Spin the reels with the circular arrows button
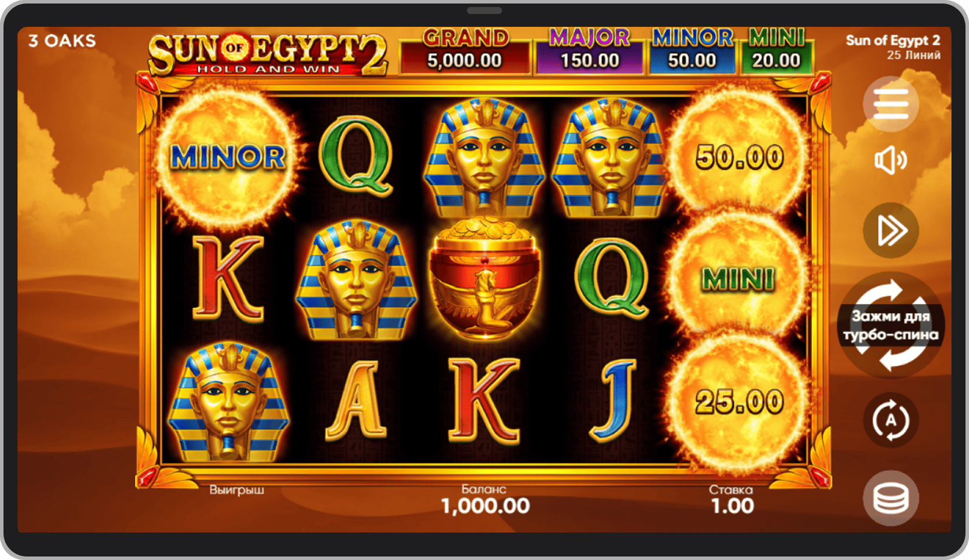The image size is (969, 560). tap(891, 325)
